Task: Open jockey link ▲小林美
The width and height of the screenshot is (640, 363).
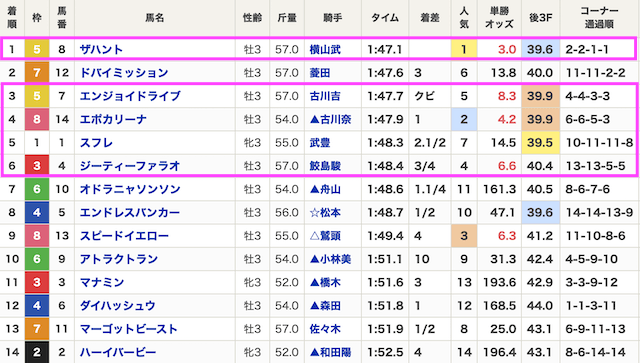Action: click(x=330, y=259)
